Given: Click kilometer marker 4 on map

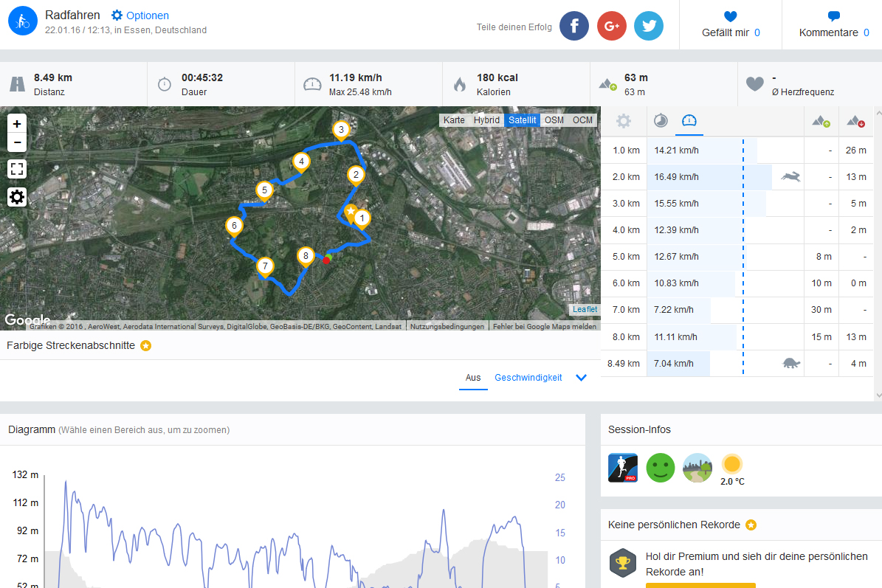Looking at the screenshot, I should (x=301, y=162).
